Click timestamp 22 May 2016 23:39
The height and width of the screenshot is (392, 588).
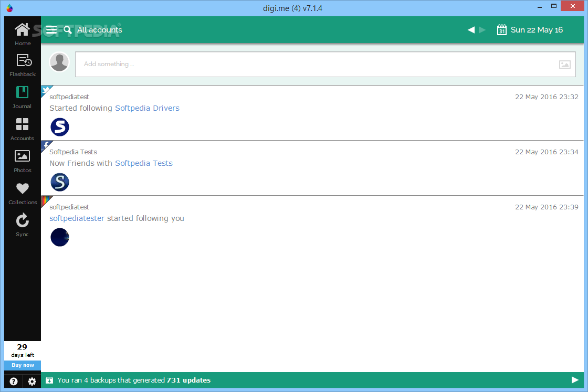click(x=547, y=207)
